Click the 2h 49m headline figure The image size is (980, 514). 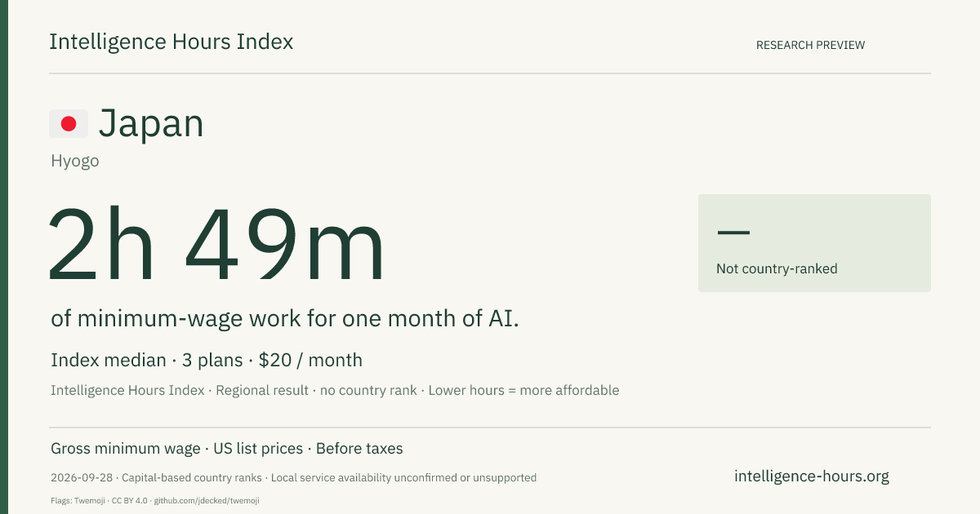tap(216, 245)
